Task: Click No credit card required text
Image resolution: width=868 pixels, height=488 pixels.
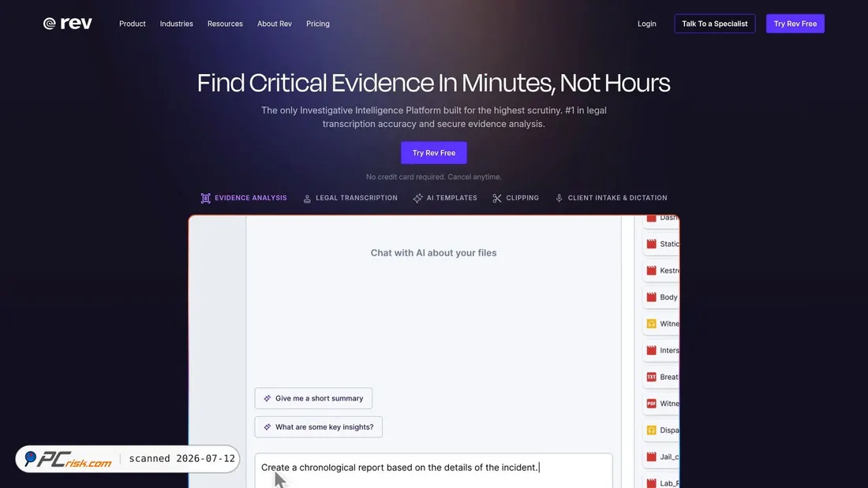Action: click(433, 177)
